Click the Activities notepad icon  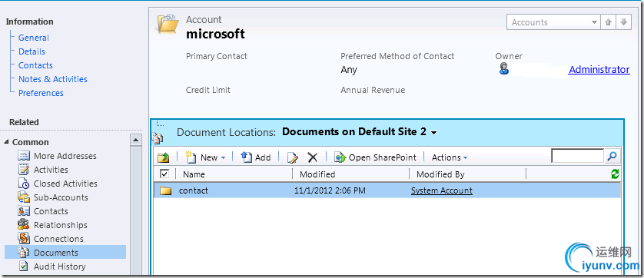[24, 170]
